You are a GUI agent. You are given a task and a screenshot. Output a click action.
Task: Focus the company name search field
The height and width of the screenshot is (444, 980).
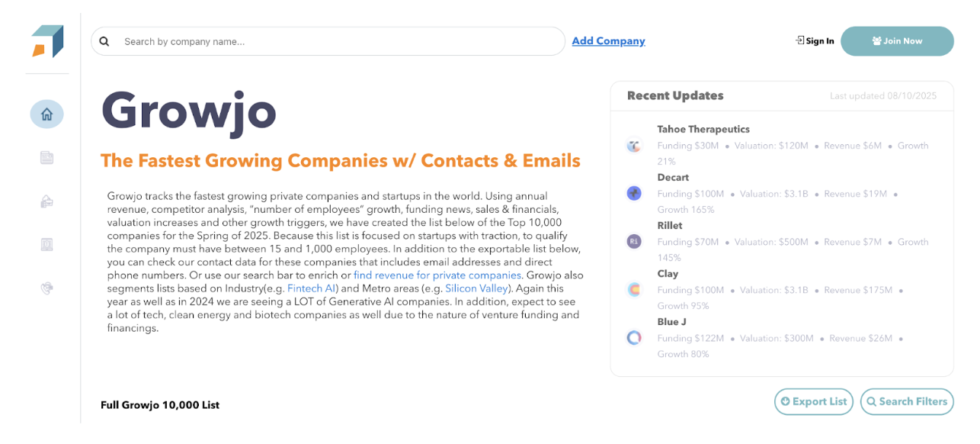pos(335,41)
